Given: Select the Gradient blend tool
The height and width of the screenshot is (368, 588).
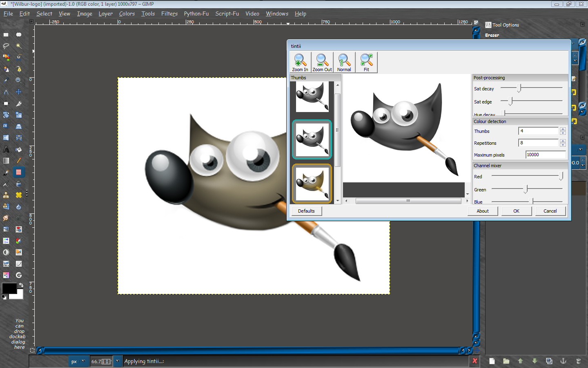Looking at the screenshot, I should (x=6, y=161).
